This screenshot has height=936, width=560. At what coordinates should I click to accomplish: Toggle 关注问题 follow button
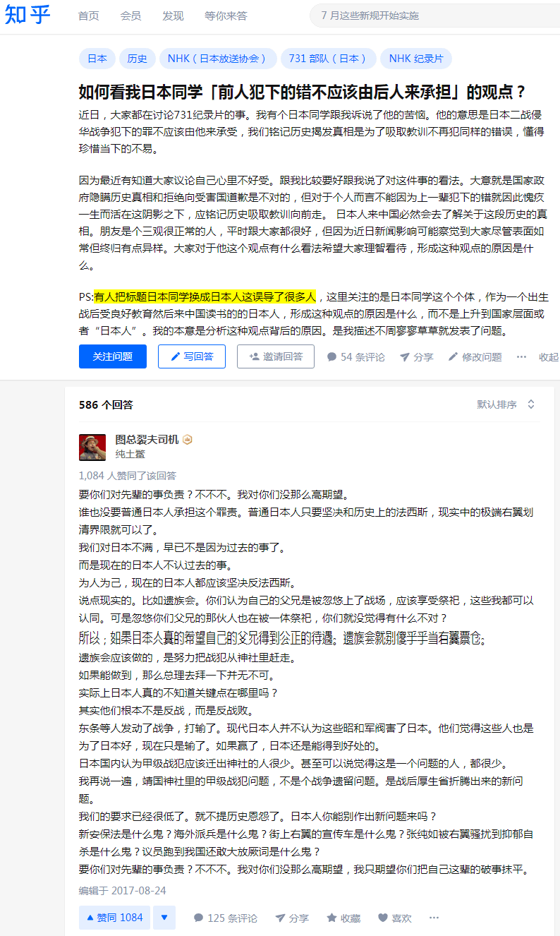click(x=113, y=356)
